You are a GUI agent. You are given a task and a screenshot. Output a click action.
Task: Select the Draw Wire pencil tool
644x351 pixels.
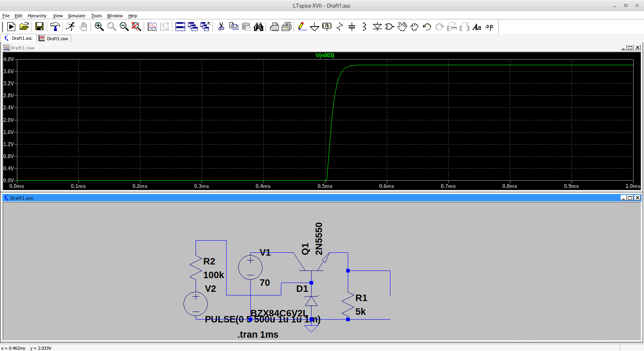302,27
